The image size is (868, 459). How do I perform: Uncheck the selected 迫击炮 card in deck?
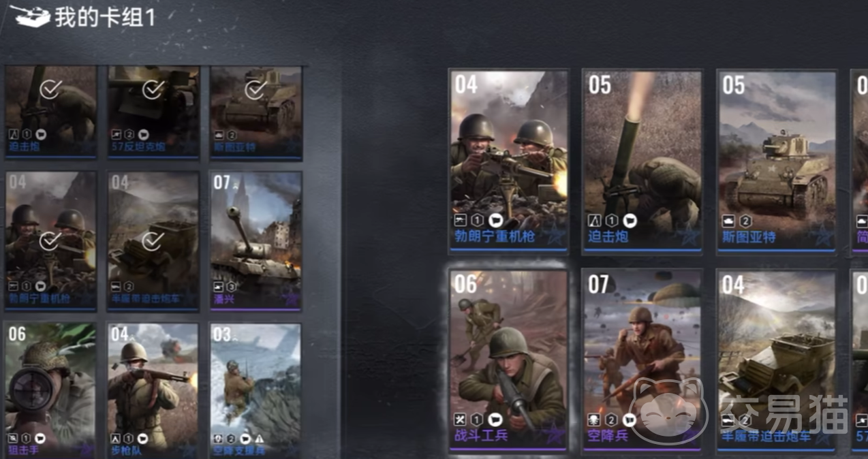(x=50, y=89)
